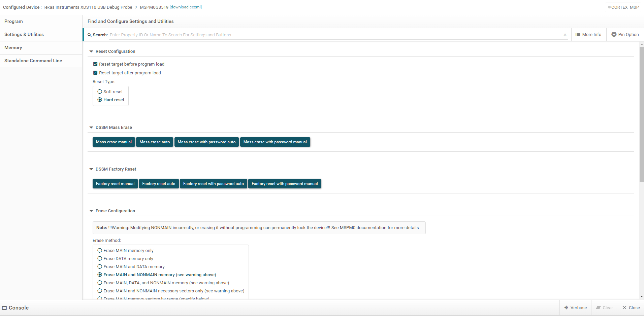Select Erase MAIN and NONMAIN necessary sectors only
This screenshot has height=325, width=644.
point(100,291)
